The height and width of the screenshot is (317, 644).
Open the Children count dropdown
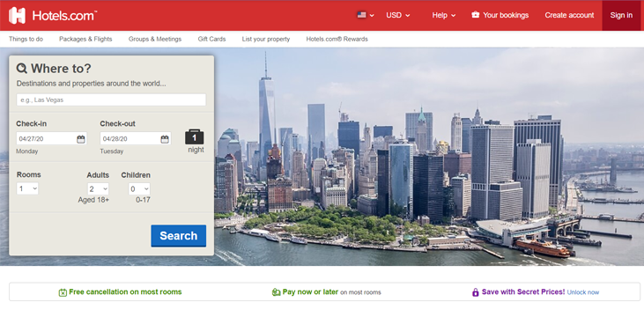[139, 189]
